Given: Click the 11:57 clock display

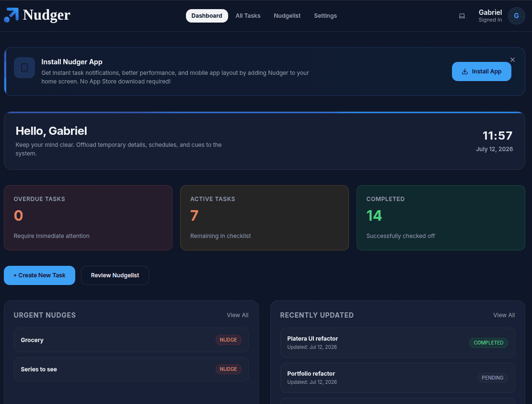Looking at the screenshot, I should click(x=497, y=136).
